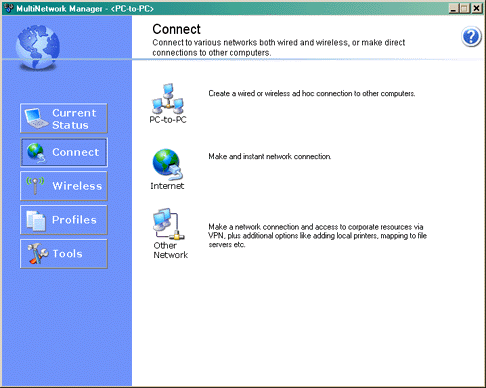Click 'Make and instant network connection' text

270,156
